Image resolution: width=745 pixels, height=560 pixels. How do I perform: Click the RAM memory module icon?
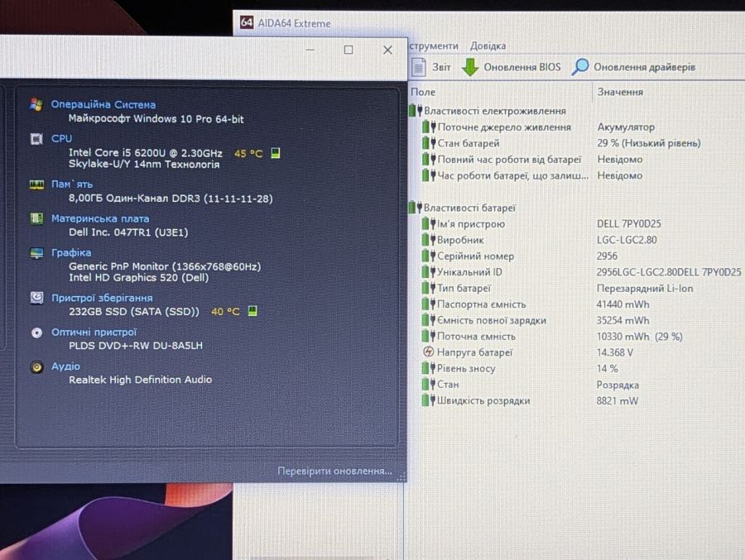pyautogui.click(x=36, y=184)
